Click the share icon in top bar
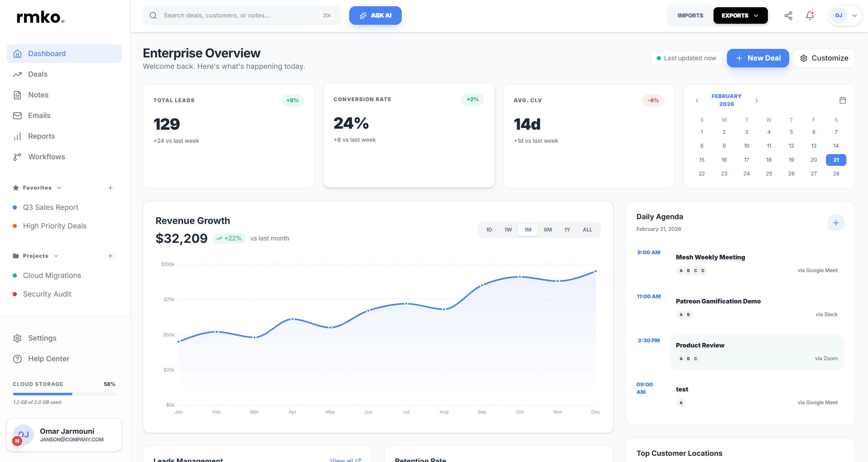 788,15
